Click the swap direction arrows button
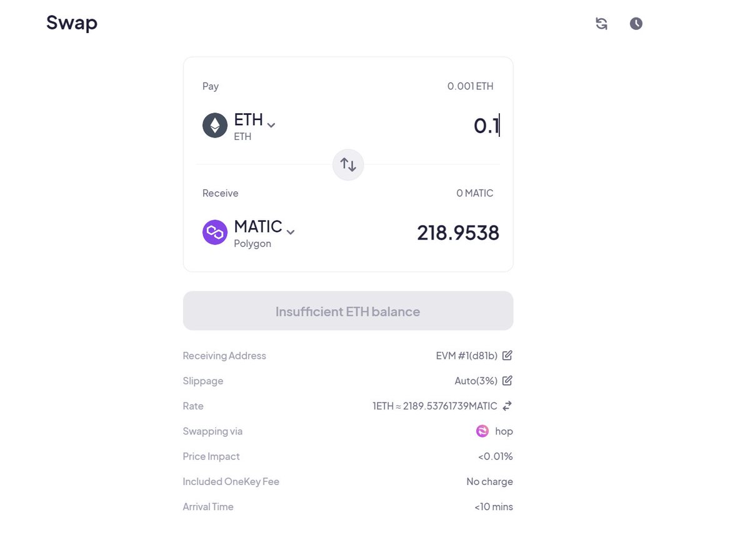 click(x=348, y=164)
